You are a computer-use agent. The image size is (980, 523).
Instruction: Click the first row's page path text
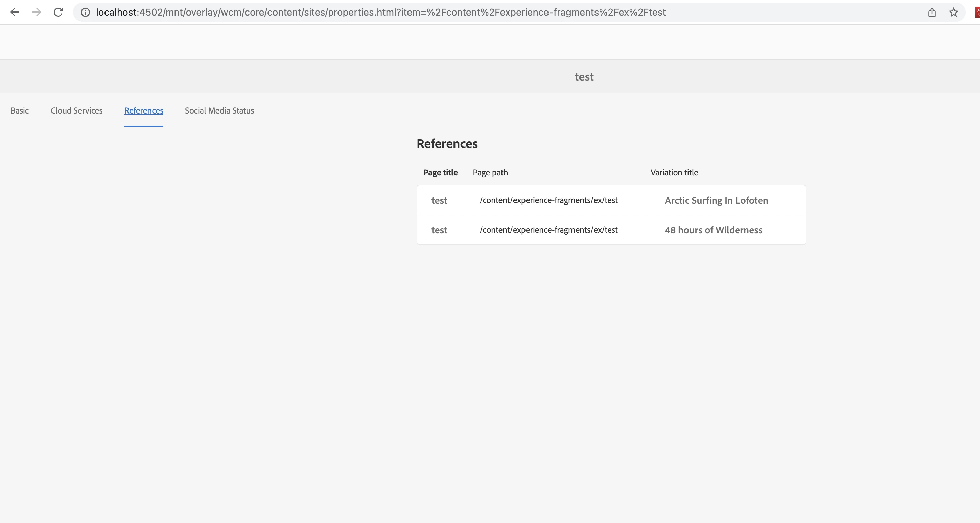tap(548, 200)
